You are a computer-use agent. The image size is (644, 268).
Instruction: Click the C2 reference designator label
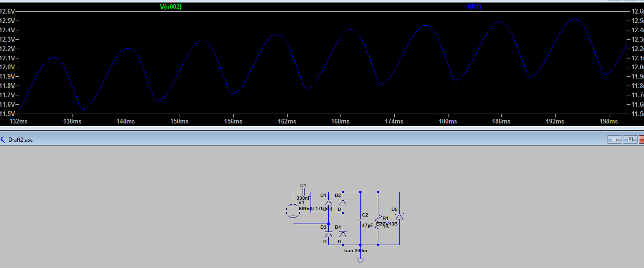pos(365,215)
